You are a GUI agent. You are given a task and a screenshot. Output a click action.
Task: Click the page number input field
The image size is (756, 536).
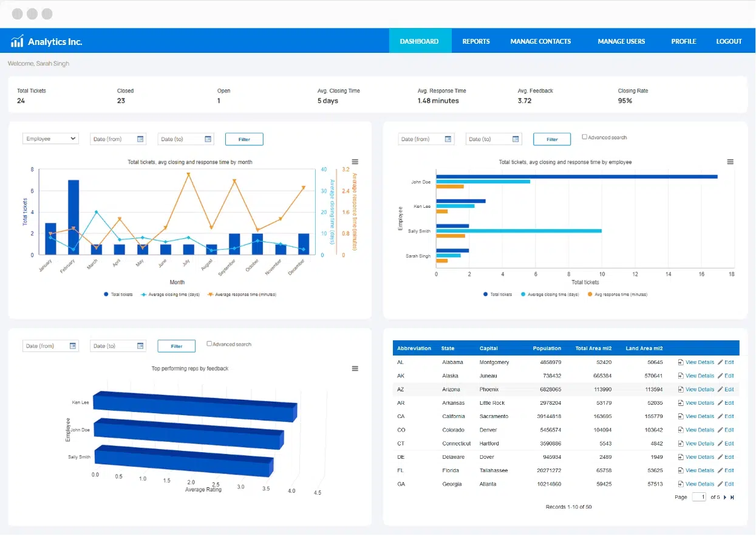click(698, 496)
